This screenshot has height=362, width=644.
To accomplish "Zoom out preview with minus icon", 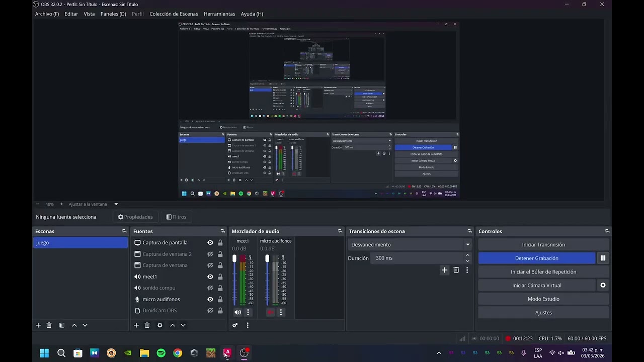I will point(37,204).
